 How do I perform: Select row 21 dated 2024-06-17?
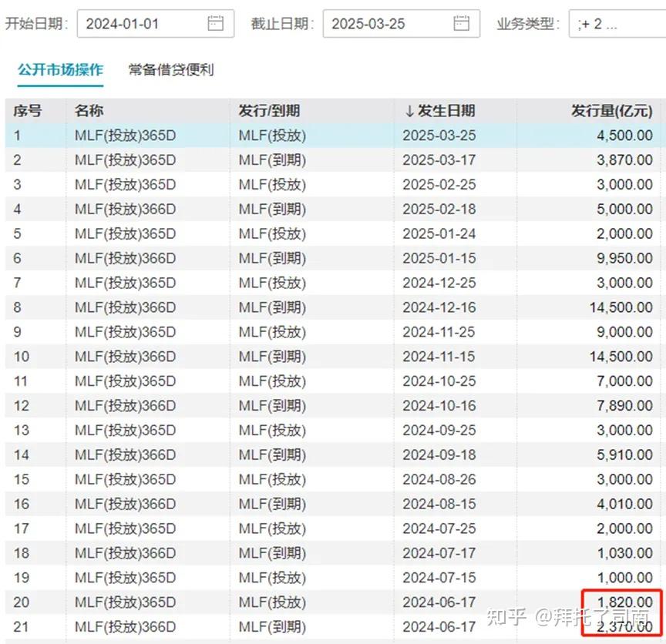tap(308, 627)
